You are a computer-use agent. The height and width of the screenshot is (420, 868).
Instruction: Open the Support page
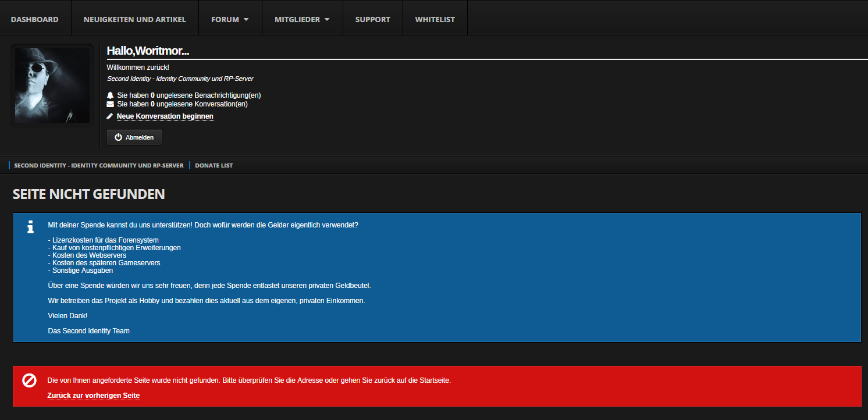372,19
